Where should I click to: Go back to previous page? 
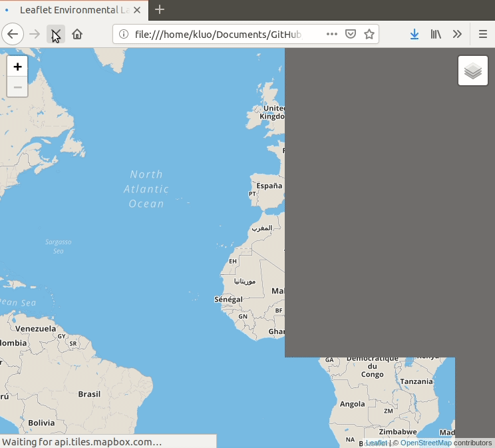coord(13,34)
